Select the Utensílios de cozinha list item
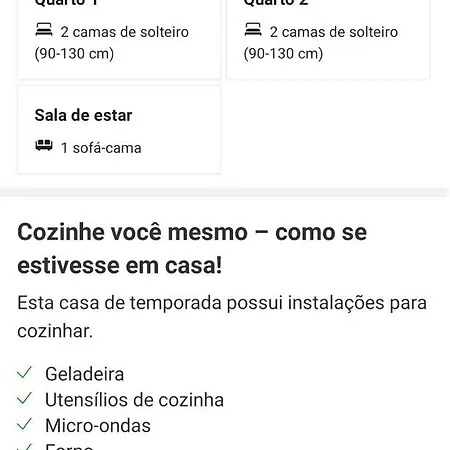Screen dimensions: 450x450 point(120,400)
